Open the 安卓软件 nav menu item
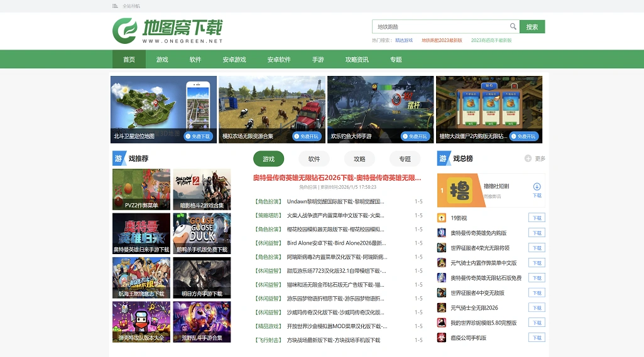 point(279,59)
